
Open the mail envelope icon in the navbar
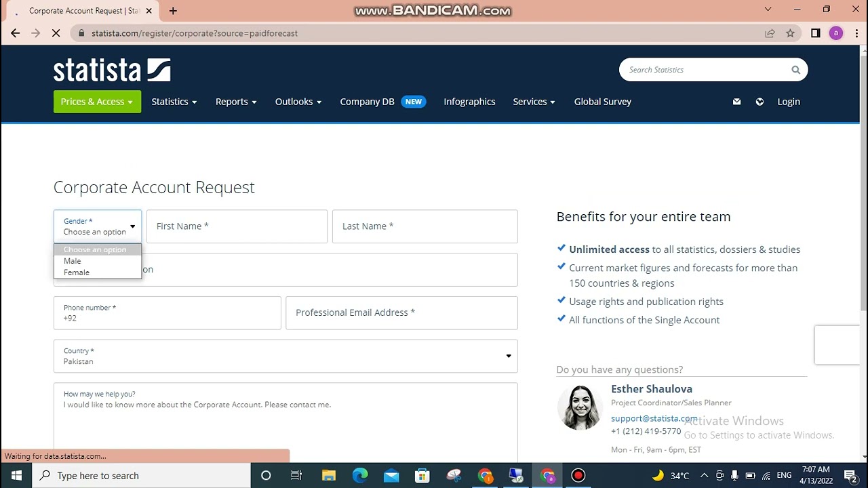point(736,102)
